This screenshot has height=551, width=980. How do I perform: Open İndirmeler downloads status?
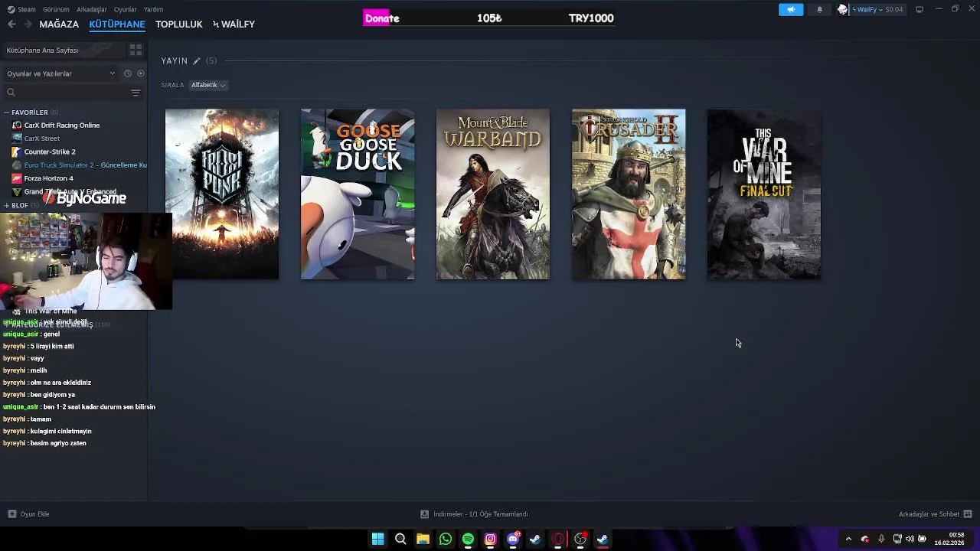[475, 514]
